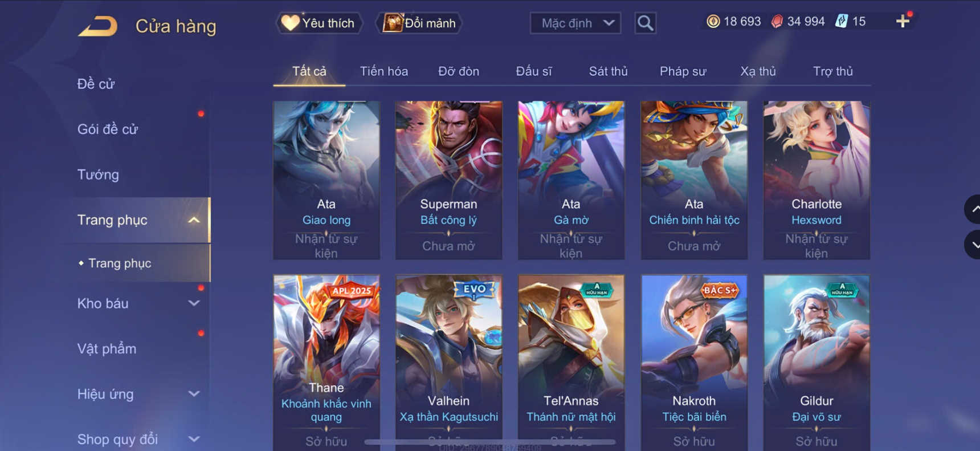The width and height of the screenshot is (980, 451).
Task: Click the heart icon on Yêu thích
Action: [x=290, y=23]
